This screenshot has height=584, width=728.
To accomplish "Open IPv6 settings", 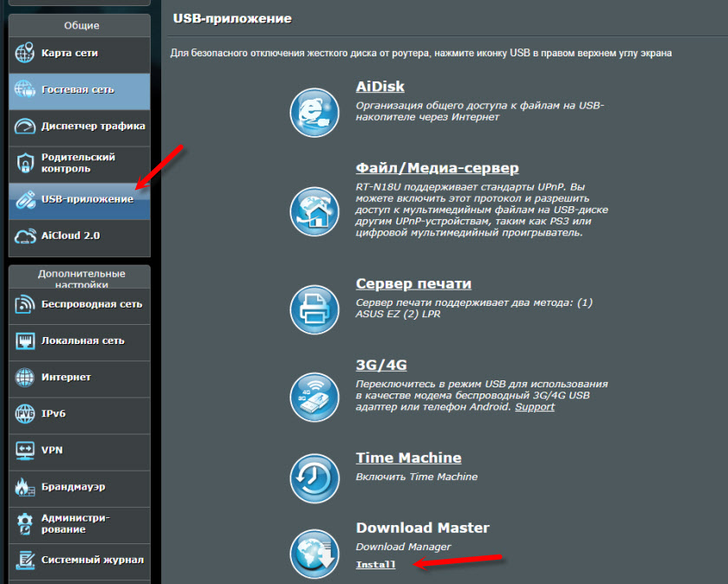I will tap(80, 414).
